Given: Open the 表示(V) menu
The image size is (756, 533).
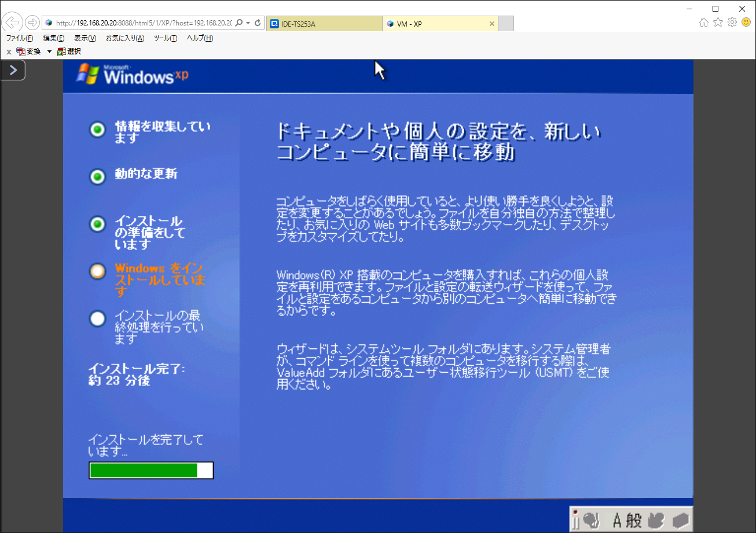Looking at the screenshot, I should point(85,38).
